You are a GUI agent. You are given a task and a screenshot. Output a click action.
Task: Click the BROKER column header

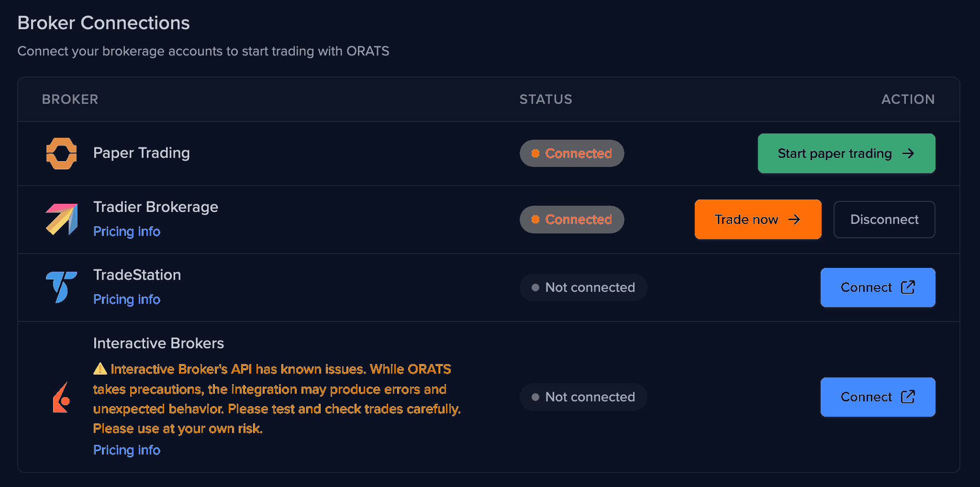pyautogui.click(x=70, y=100)
